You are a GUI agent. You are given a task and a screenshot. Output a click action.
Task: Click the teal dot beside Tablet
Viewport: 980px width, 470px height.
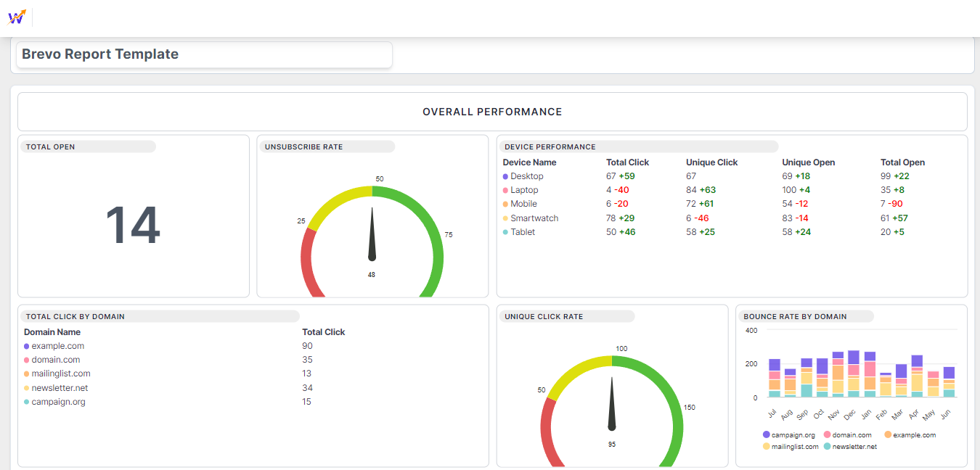click(505, 233)
